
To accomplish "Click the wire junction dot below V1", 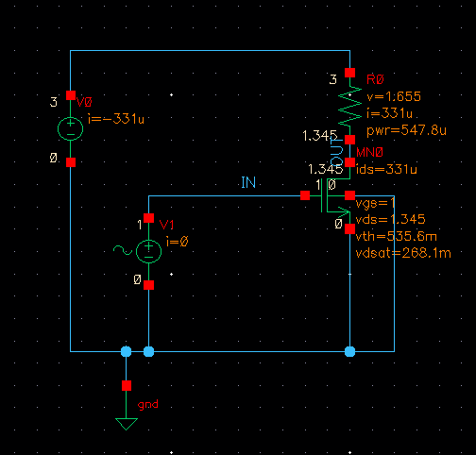I will 148,351.
